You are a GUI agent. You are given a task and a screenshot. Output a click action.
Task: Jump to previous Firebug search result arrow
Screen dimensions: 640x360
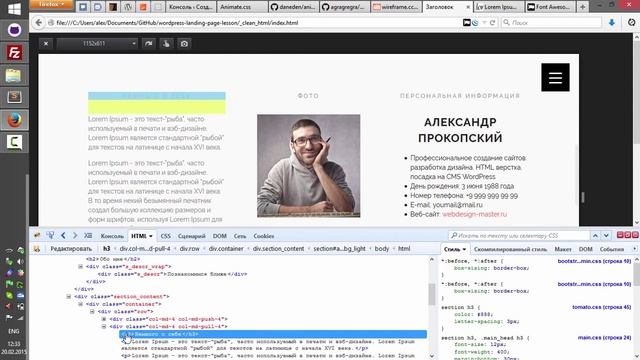[x=595, y=236]
